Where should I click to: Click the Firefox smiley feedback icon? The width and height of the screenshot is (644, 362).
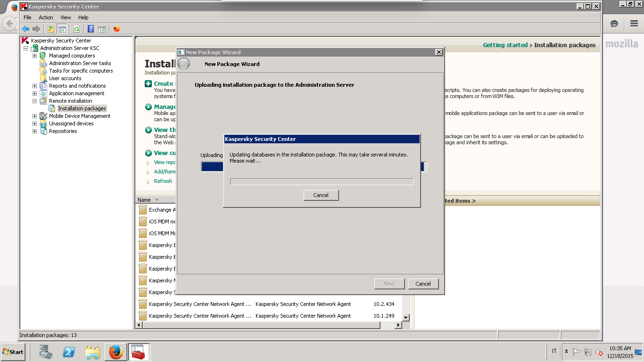pyautogui.click(x=614, y=24)
